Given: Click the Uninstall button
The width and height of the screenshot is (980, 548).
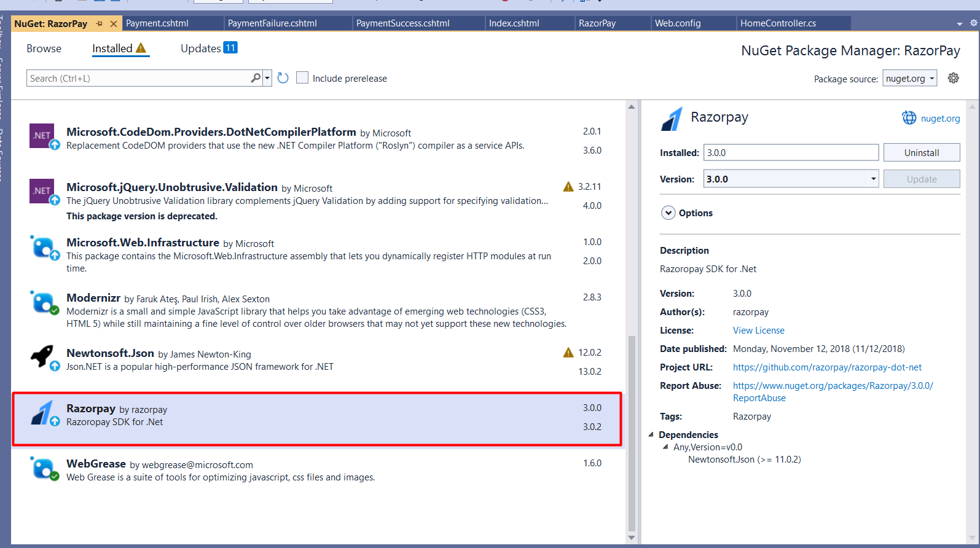Looking at the screenshot, I should pos(922,152).
